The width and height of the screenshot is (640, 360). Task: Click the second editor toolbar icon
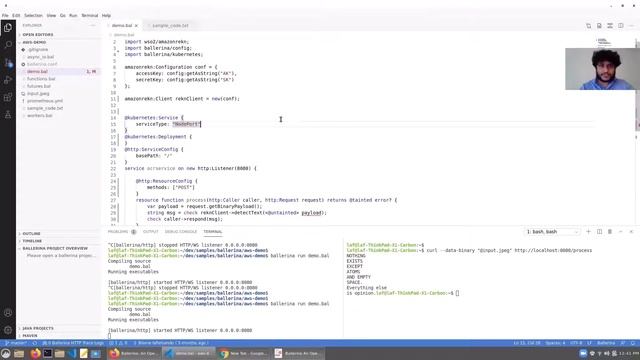click(x=599, y=25)
